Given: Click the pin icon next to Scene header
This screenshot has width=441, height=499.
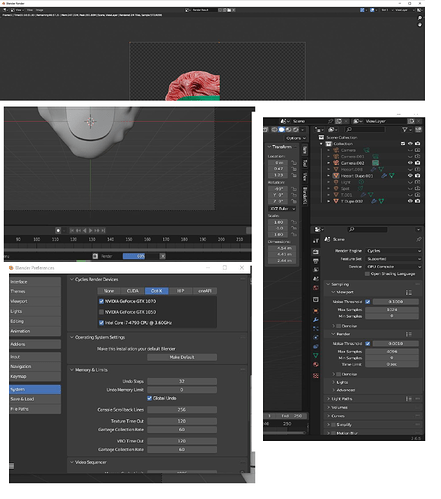Looking at the screenshot, I should click(419, 239).
